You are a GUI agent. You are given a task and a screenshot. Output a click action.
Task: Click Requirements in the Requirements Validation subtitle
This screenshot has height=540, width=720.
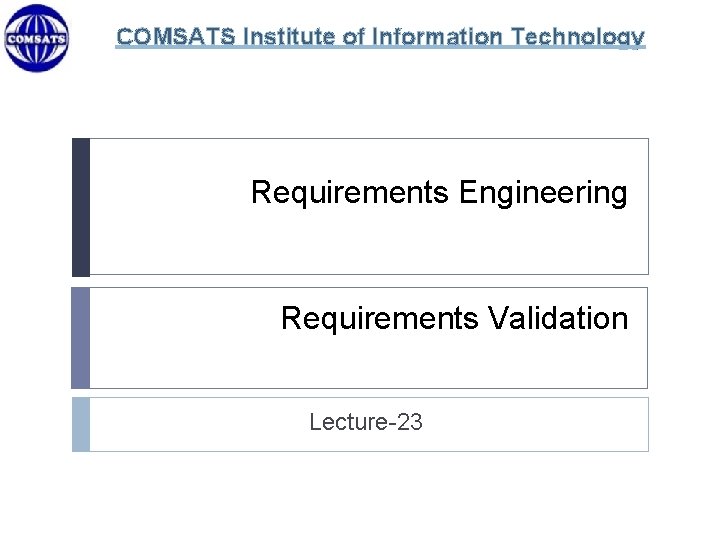(x=380, y=319)
